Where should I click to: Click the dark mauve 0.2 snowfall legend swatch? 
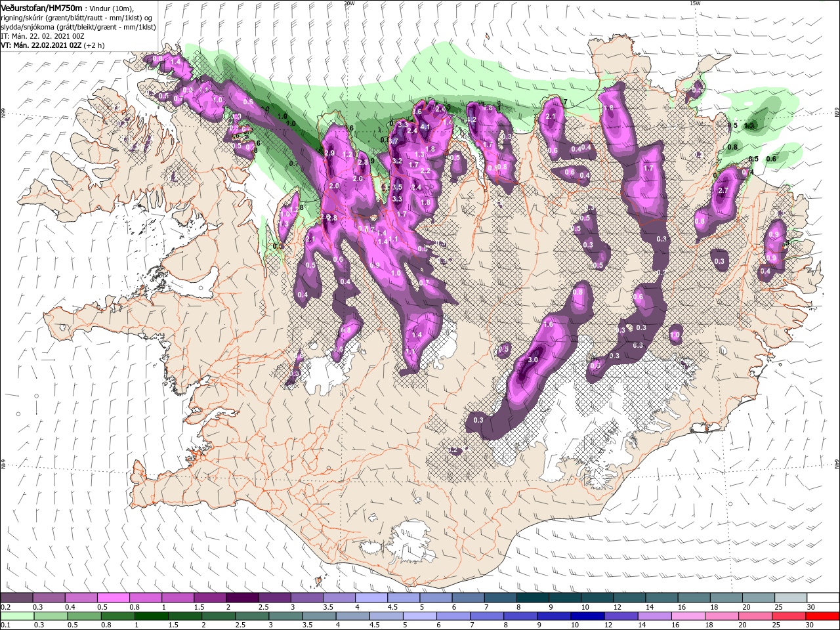[16, 598]
